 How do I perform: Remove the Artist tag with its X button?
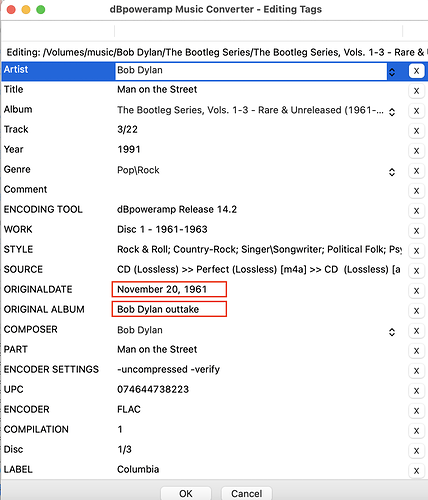coord(416,71)
